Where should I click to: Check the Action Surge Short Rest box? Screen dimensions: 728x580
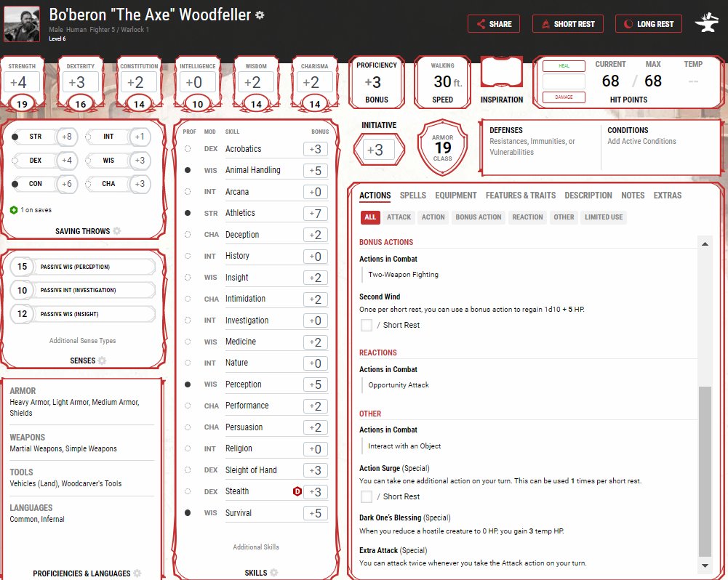coord(367,497)
